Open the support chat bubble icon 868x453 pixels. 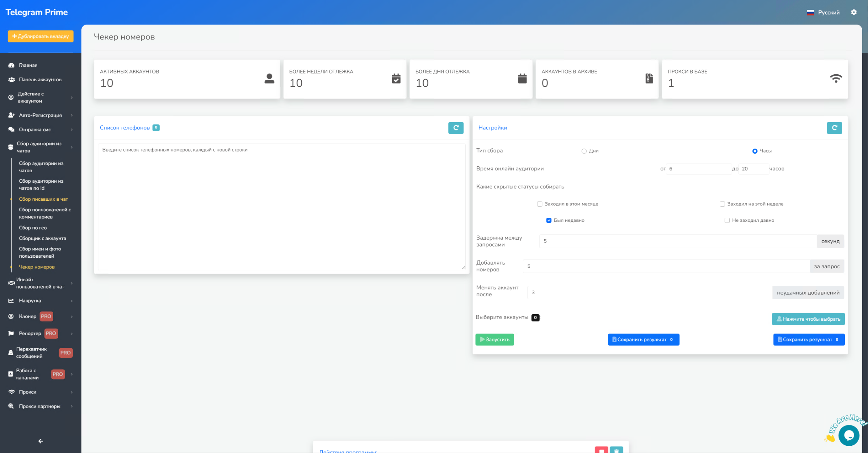coord(849,435)
